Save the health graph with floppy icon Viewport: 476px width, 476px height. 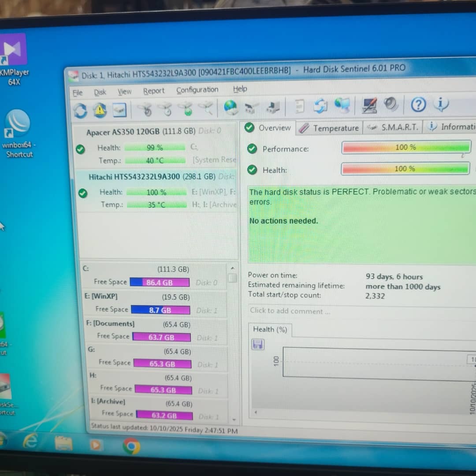(257, 344)
